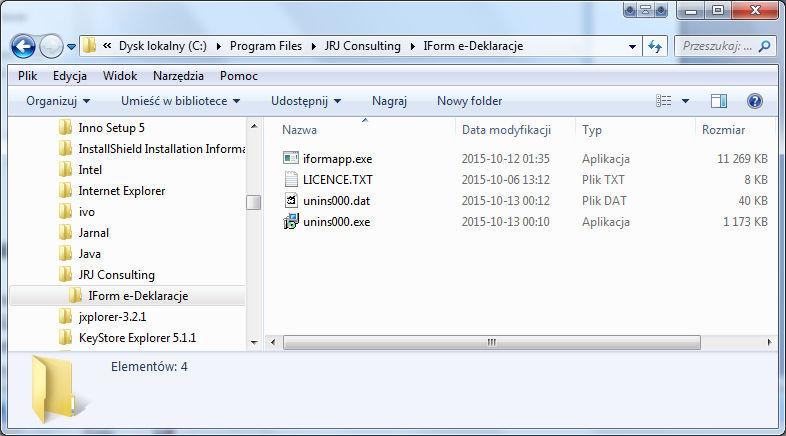The height and width of the screenshot is (436, 786).
Task: Click the forward navigation arrow button
Action: 51,47
